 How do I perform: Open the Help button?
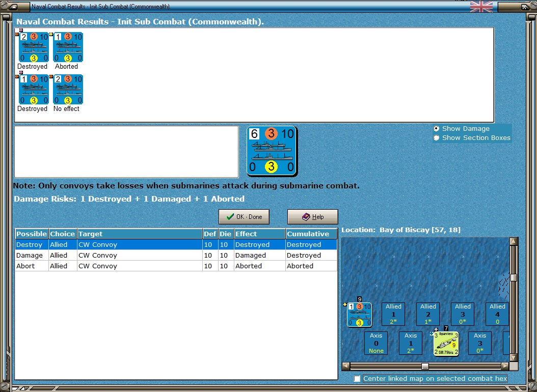tap(312, 217)
